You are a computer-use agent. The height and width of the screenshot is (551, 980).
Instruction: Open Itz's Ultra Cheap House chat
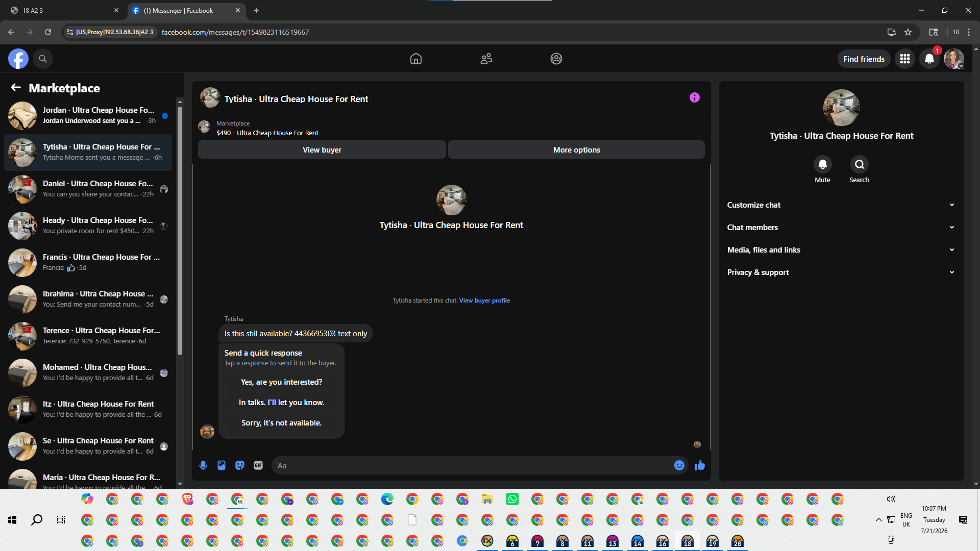[88, 410]
